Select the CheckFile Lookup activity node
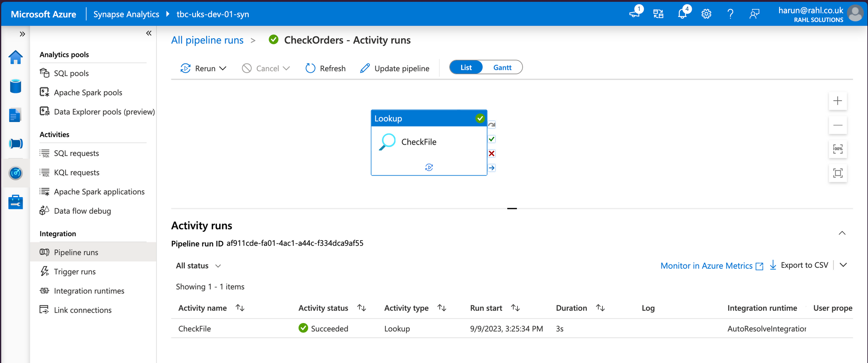 (429, 142)
